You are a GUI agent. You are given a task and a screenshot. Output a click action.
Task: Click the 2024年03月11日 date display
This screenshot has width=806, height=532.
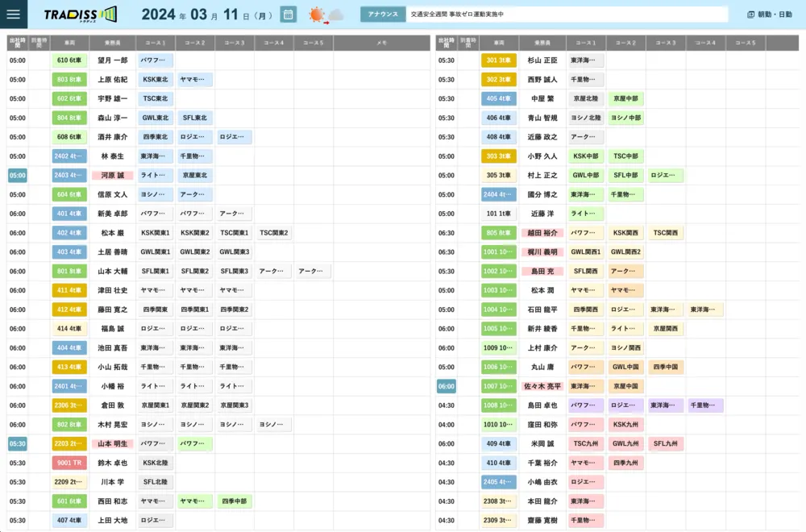[207, 15]
